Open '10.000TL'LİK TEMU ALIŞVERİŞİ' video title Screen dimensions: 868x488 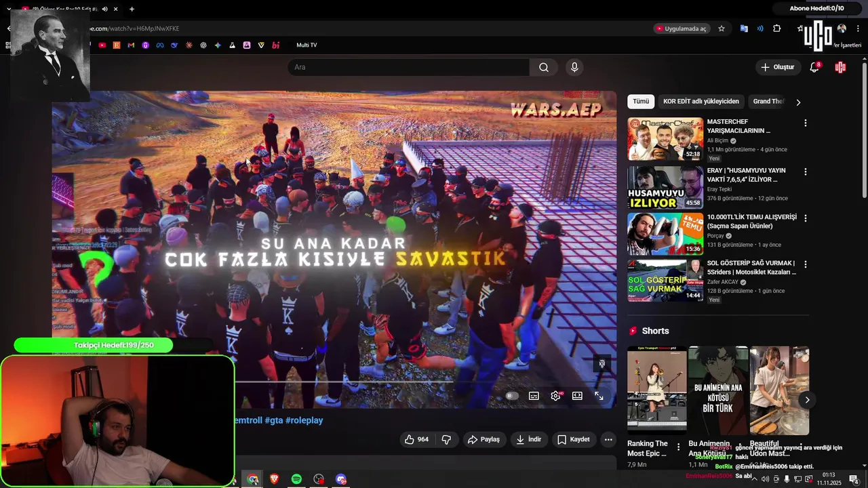[751, 221]
